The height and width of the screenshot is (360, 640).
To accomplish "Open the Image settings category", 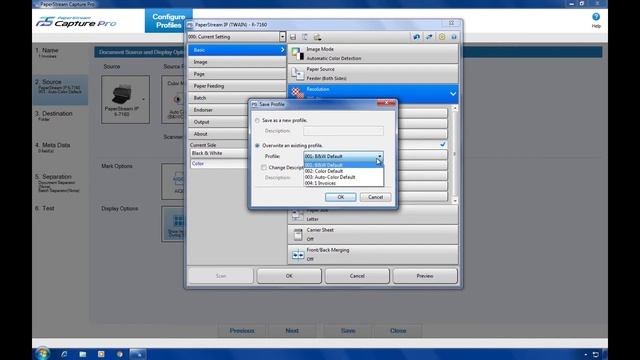I will click(237, 62).
